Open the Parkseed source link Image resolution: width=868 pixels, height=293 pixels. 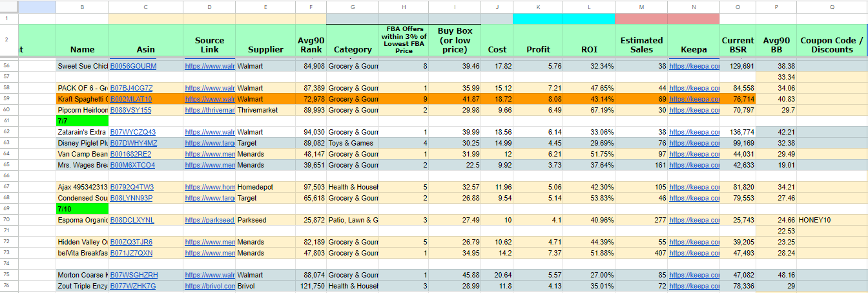[210, 220]
